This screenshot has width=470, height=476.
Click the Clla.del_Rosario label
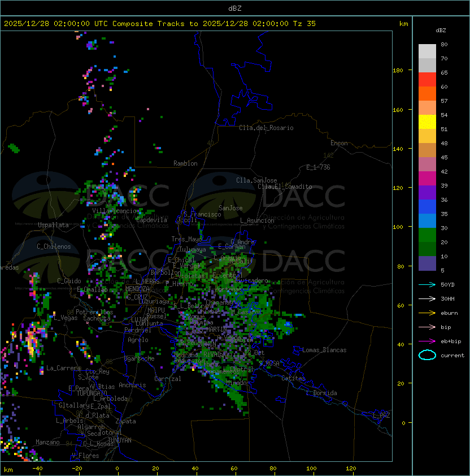[x=266, y=128]
